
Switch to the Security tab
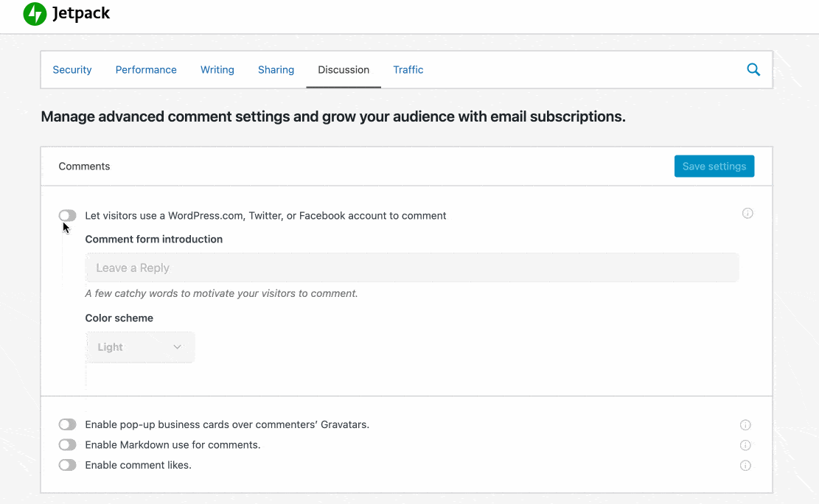click(x=72, y=70)
